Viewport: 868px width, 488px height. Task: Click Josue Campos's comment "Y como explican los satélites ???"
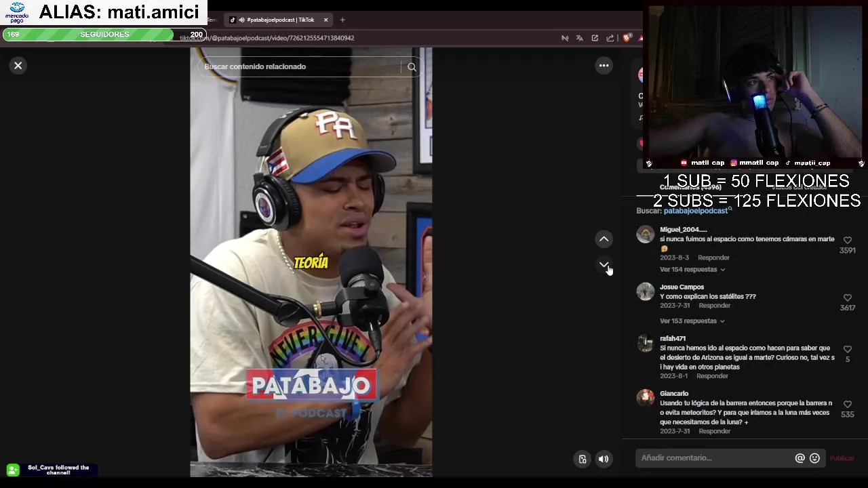[707, 296]
